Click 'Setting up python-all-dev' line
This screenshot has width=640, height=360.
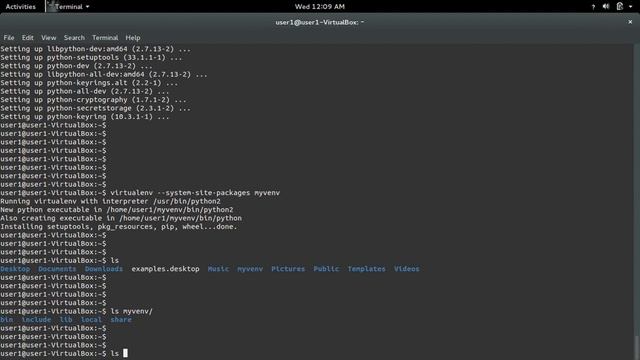(x=85, y=91)
